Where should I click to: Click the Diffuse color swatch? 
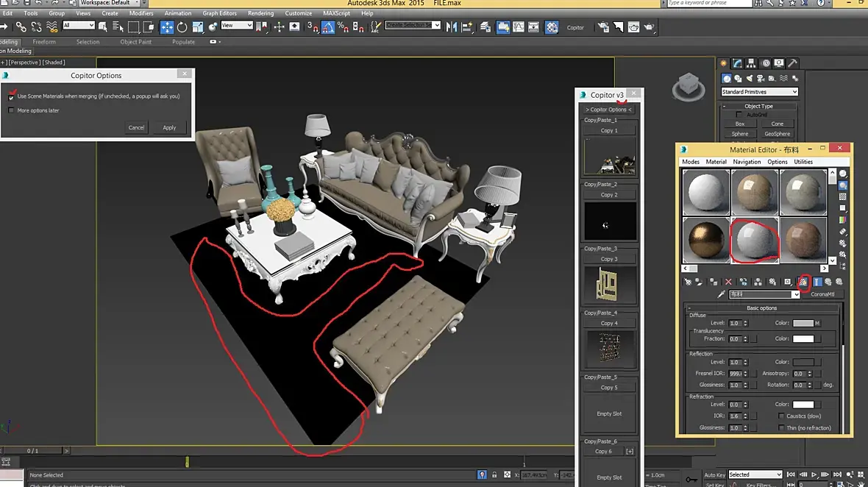click(x=803, y=323)
